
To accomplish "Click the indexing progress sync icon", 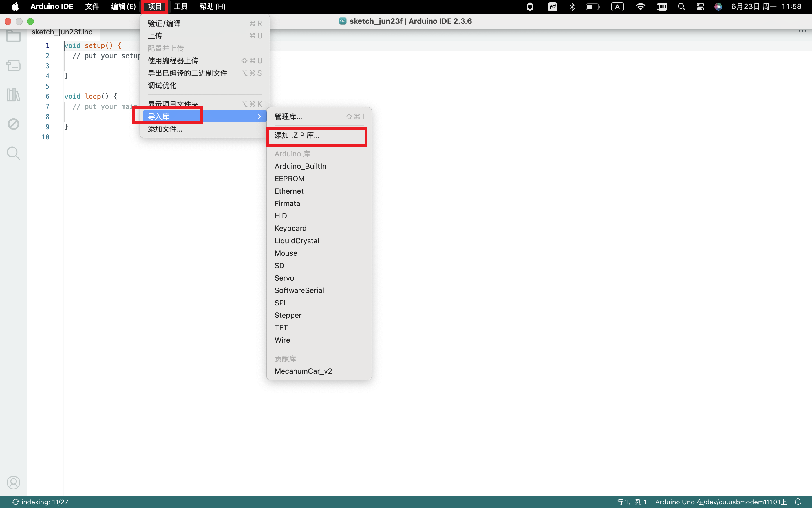I will (16, 502).
